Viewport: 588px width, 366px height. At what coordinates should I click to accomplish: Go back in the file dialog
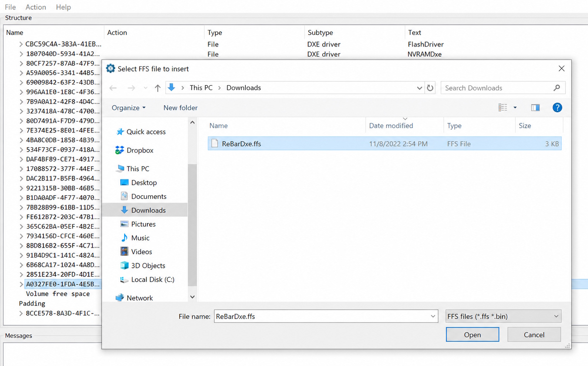click(113, 88)
